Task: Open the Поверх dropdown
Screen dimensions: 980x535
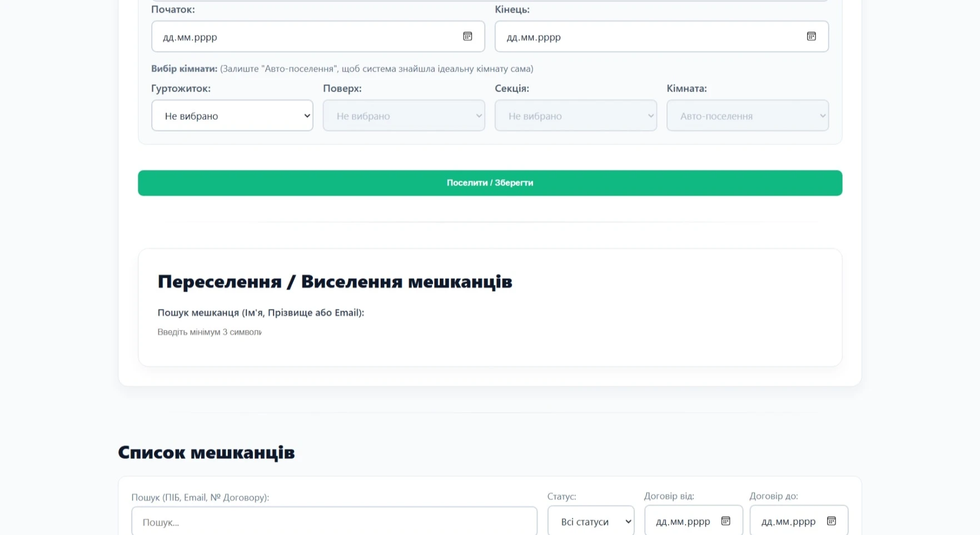Action: pyautogui.click(x=404, y=116)
